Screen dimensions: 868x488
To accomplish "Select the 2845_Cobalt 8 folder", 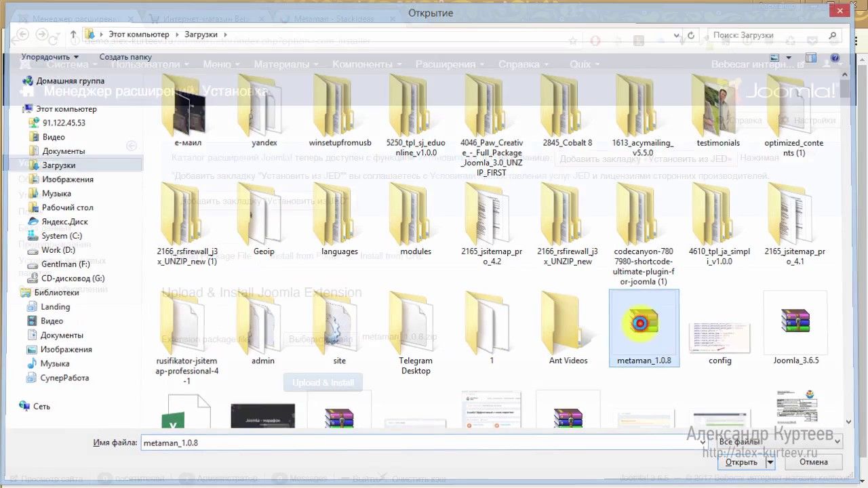I will pyautogui.click(x=568, y=110).
